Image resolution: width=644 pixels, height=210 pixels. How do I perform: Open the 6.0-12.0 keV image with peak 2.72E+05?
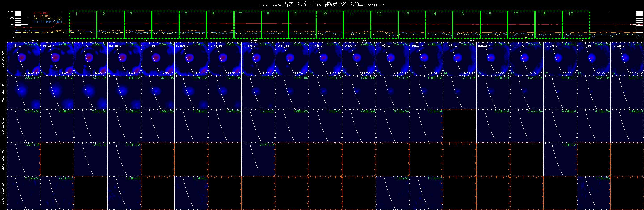pos(91,92)
